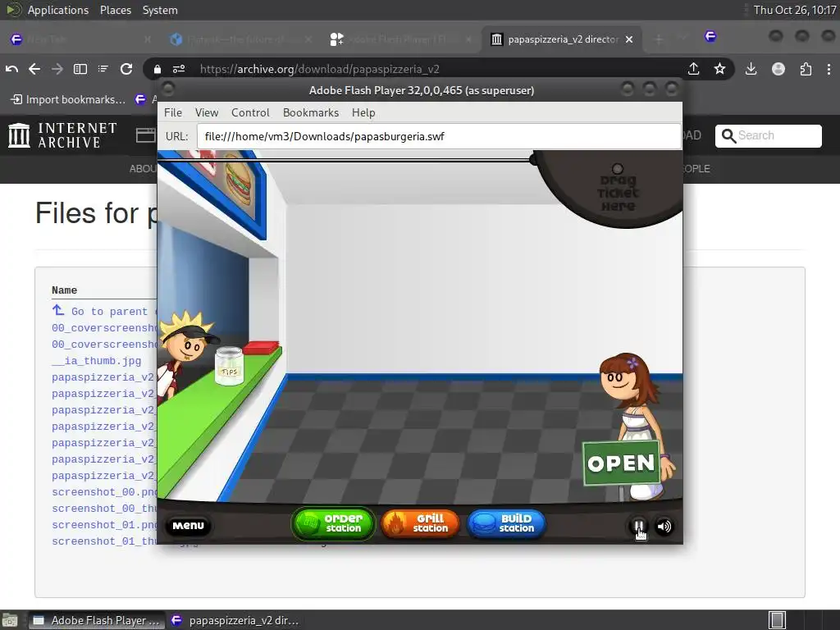
Task: Mute the game sound speaker icon
Action: [x=664, y=526]
